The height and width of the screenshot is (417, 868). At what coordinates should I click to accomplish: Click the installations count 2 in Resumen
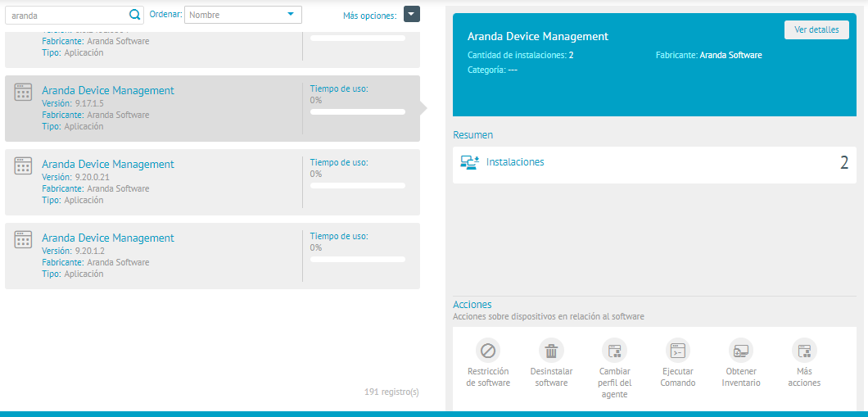point(843,163)
